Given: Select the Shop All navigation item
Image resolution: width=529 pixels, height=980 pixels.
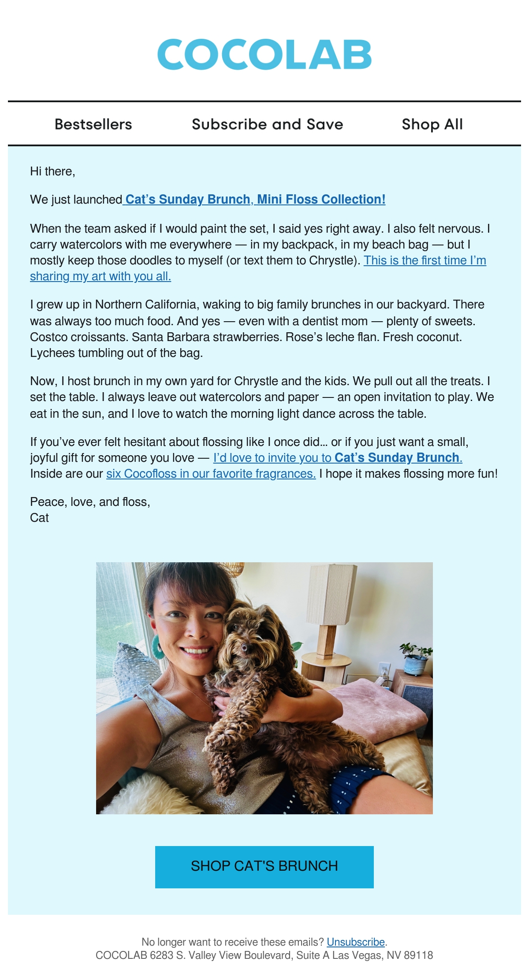Looking at the screenshot, I should 432,124.
